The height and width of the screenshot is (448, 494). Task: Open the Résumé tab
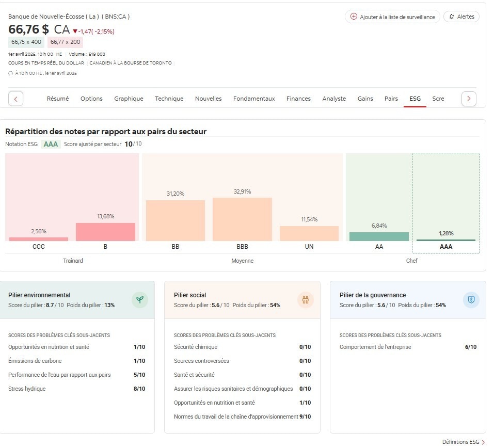58,99
